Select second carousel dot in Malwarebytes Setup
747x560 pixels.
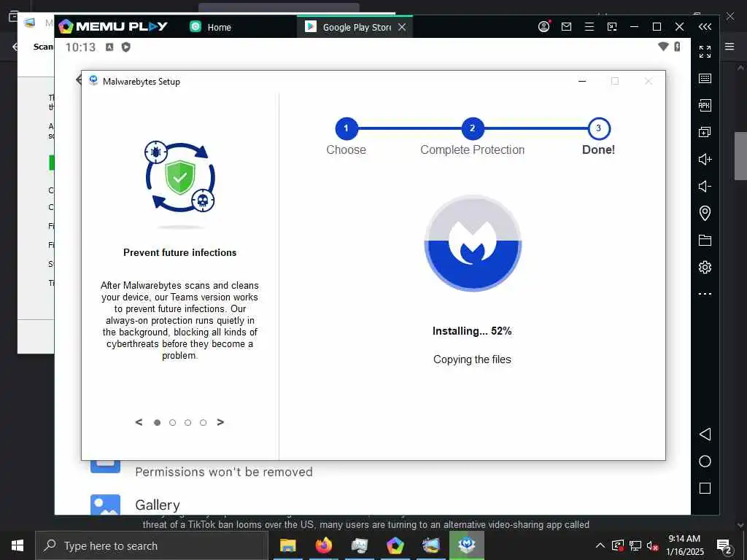(172, 422)
